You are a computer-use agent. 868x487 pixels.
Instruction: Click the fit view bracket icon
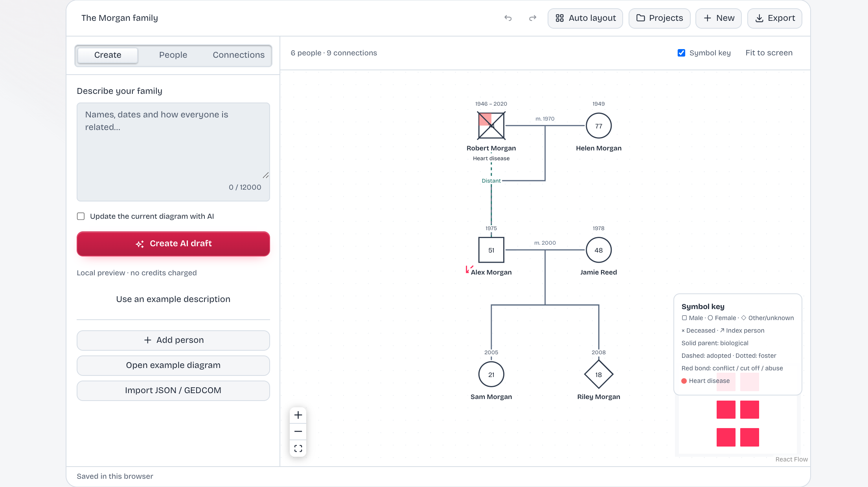tap(298, 448)
